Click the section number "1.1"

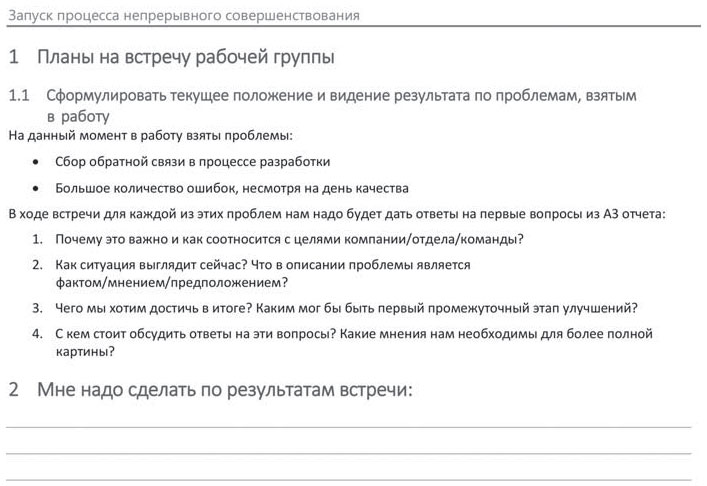pos(20,95)
